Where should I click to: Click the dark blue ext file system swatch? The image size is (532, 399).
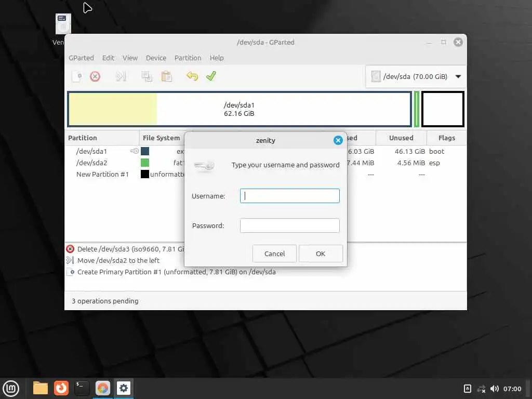pos(145,151)
